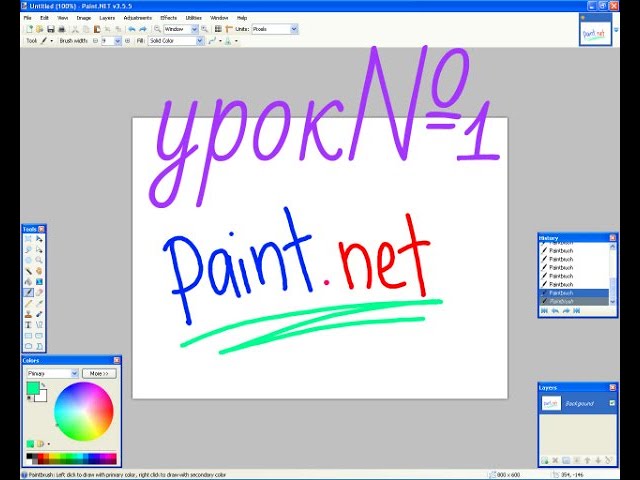
Task: Select the Paint Bucket tool
Action: (28, 282)
